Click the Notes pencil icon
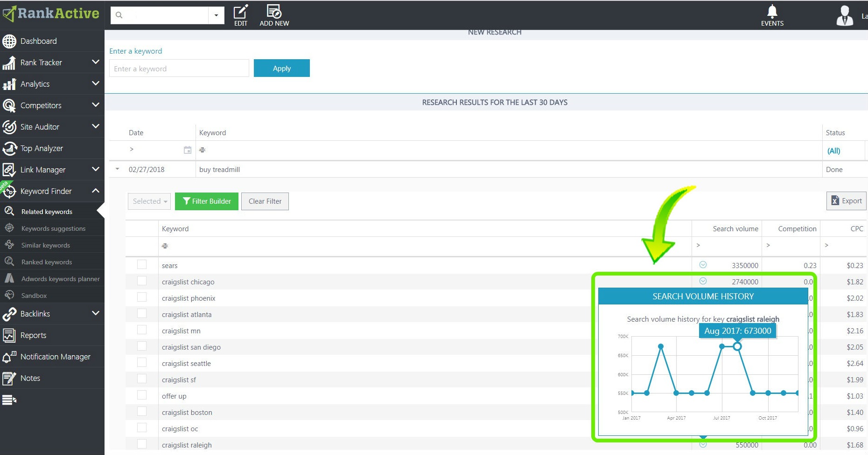 click(x=9, y=378)
